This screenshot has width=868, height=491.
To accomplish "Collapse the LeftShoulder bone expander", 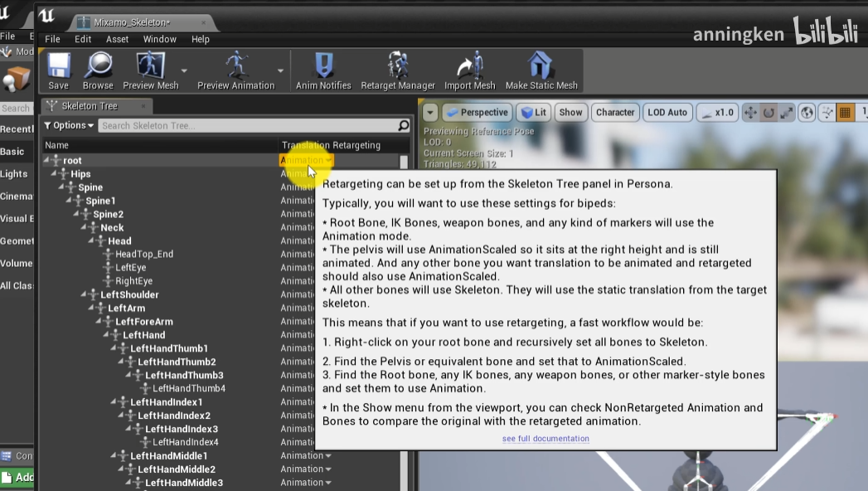I will pos(84,294).
